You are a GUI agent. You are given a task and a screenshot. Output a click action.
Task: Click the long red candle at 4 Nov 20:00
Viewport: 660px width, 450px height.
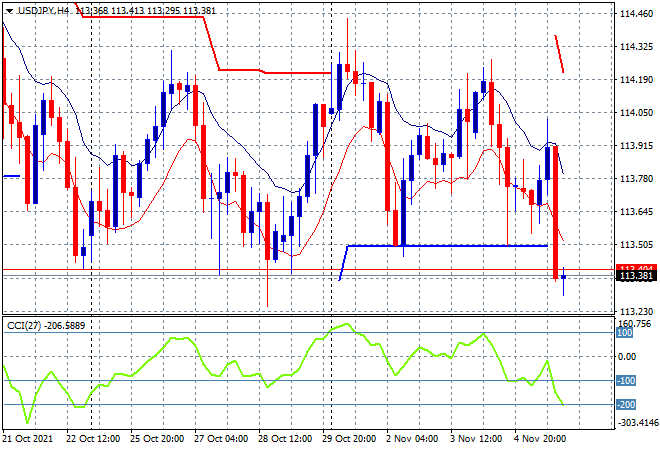[556, 212]
